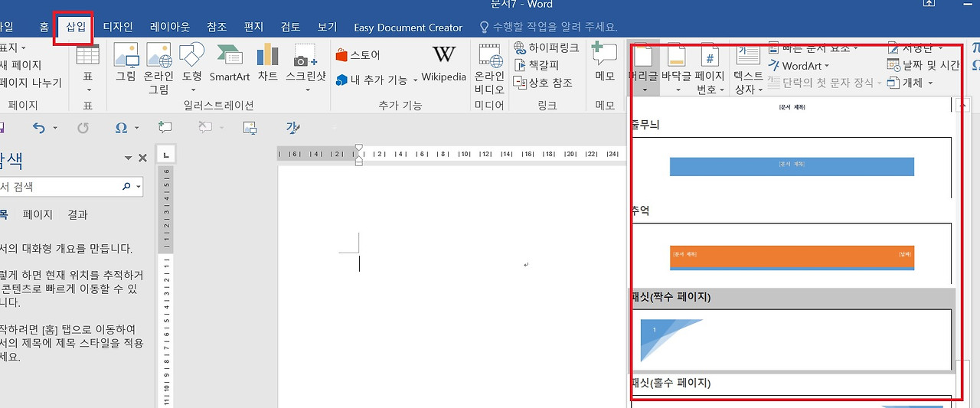980x408 pixels.
Task: Add a 메모 comment
Action: pyautogui.click(x=605, y=63)
